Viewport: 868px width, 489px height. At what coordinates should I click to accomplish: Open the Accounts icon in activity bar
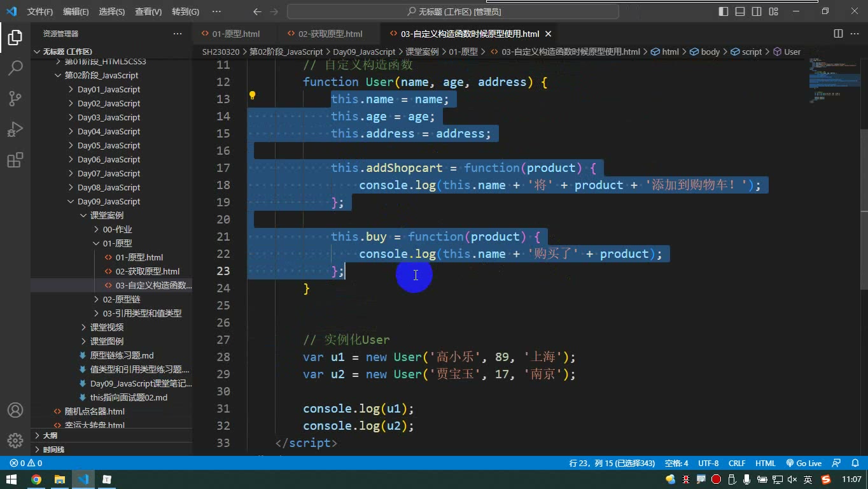[15, 410]
